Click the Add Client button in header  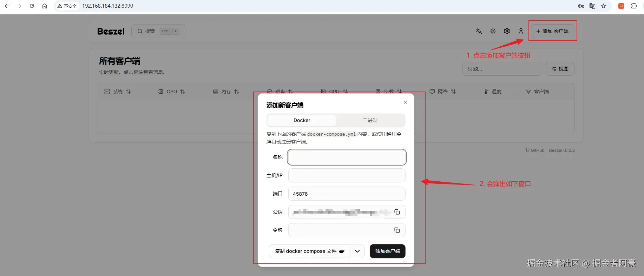click(x=553, y=31)
